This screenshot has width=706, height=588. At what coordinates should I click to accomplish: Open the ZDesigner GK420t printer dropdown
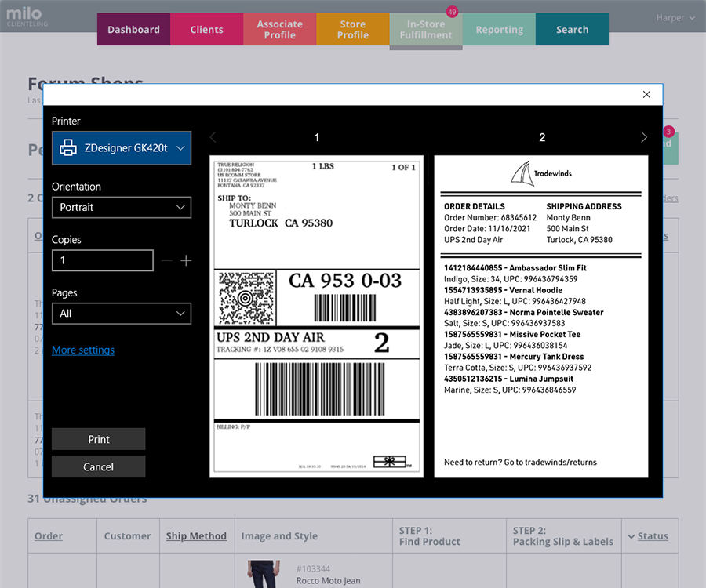tap(122, 148)
